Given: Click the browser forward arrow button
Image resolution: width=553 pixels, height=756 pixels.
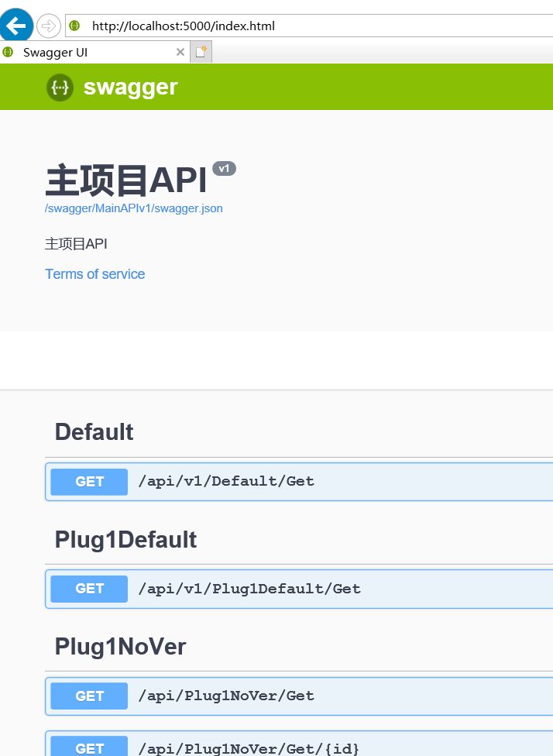Looking at the screenshot, I should (48, 26).
